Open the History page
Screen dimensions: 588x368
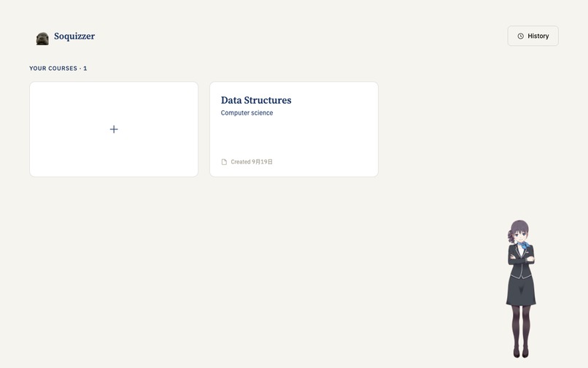coord(533,36)
